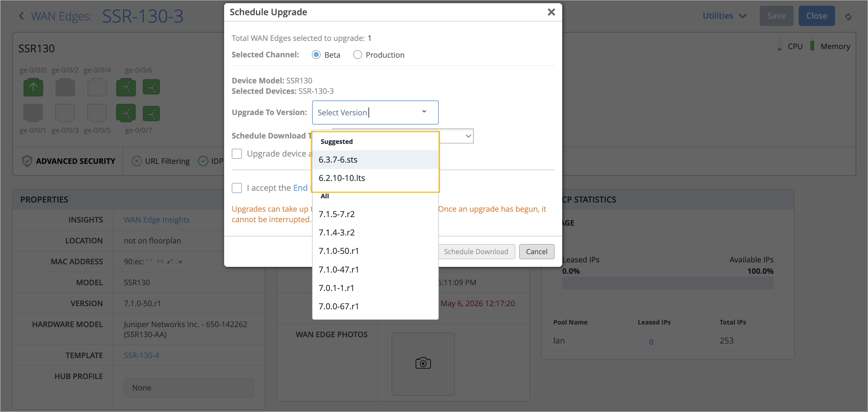Choose version 7.1.4-3.r2
The image size is (868, 412).
coord(375,233)
